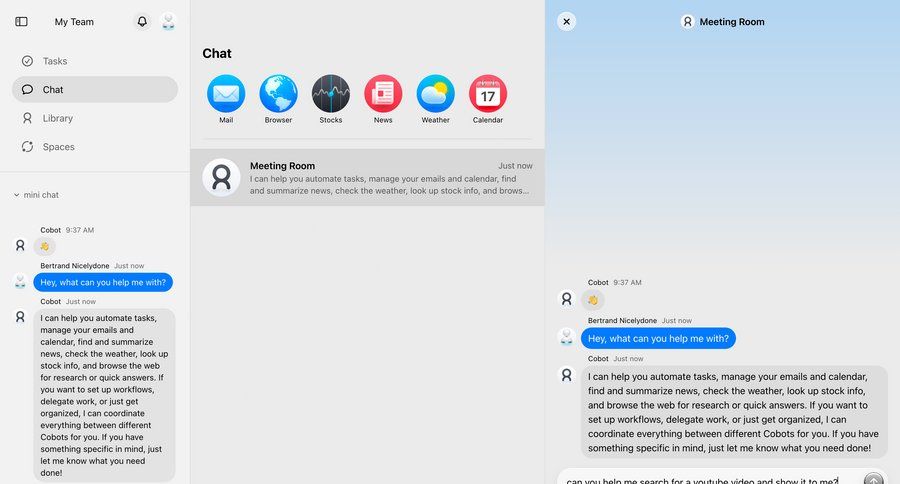This screenshot has width=900, height=484.
Task: Select the Meeting Room conversation row
Action: [367, 177]
